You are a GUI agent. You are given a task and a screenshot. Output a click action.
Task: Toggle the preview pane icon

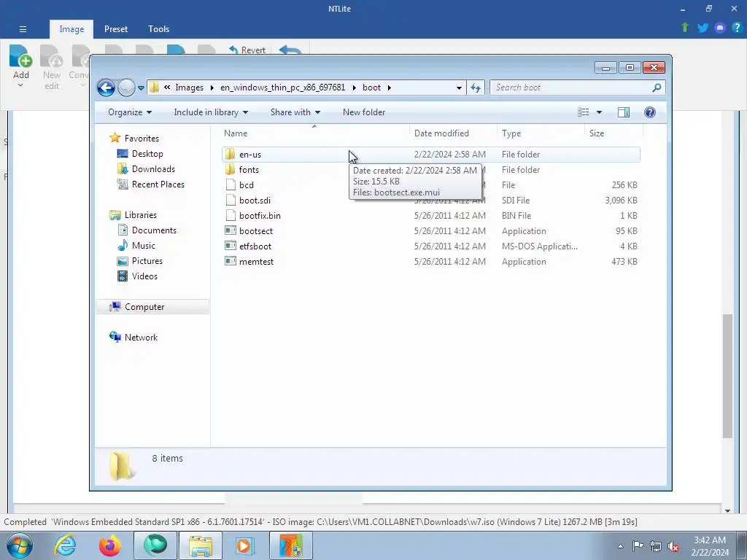tap(623, 112)
